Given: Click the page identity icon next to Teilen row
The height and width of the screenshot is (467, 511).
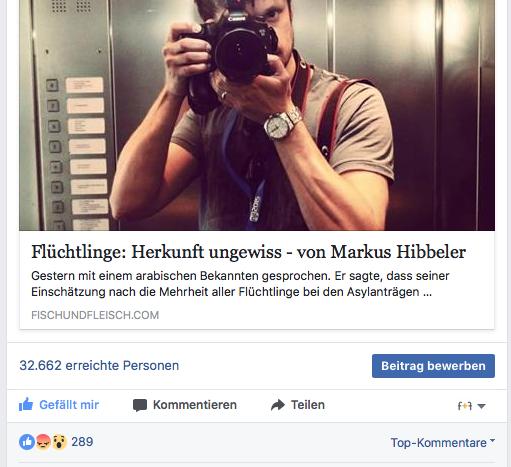Looking at the screenshot, I should [x=465, y=406].
